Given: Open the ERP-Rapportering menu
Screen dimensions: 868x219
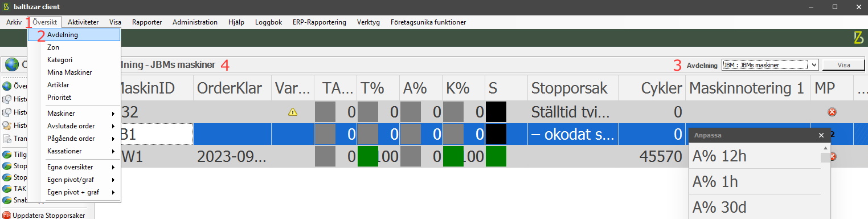Looking at the screenshot, I should 319,22.
